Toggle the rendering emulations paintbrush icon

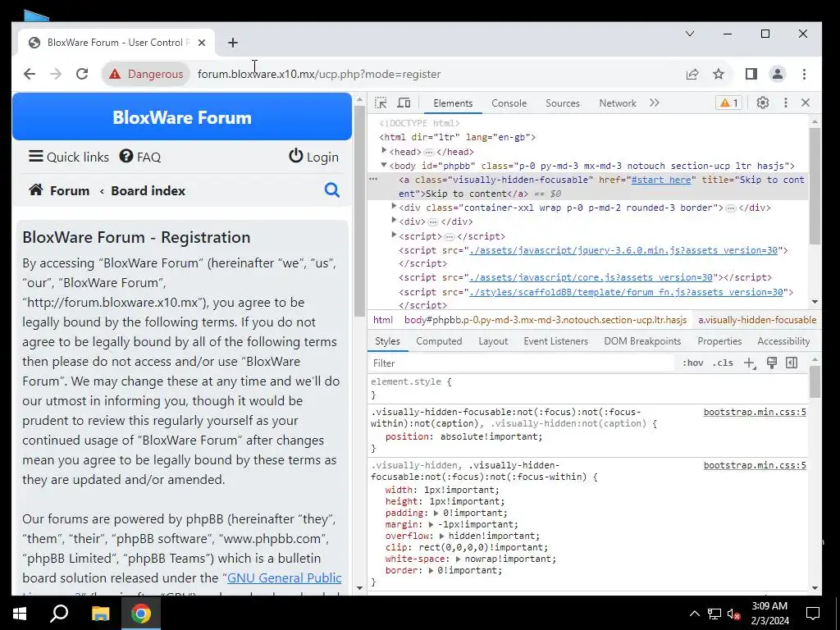pos(771,363)
